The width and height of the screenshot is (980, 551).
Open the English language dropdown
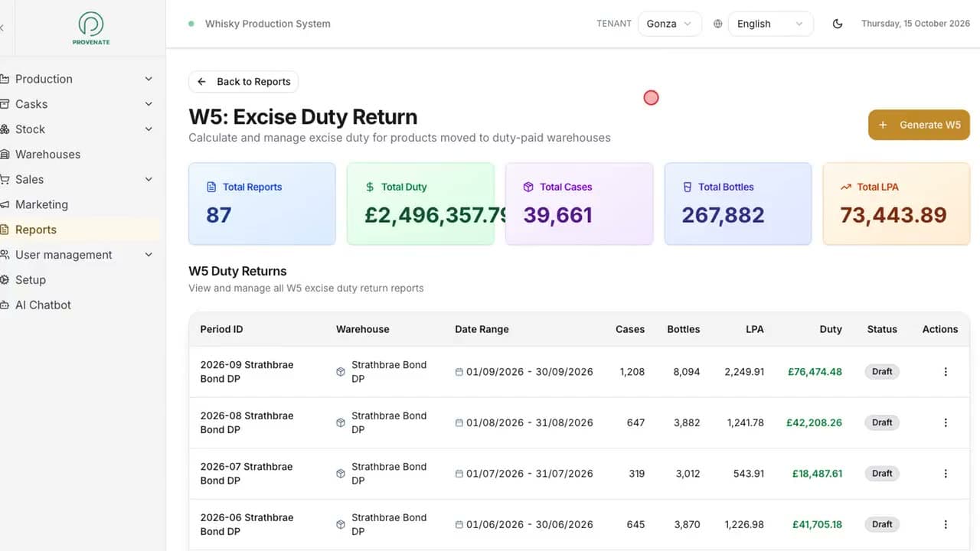770,24
